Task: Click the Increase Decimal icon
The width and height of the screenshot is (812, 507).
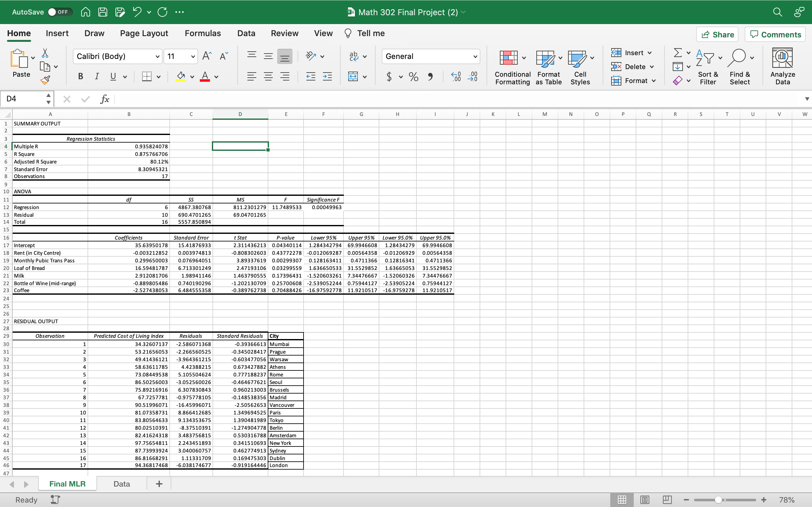Action: click(456, 77)
